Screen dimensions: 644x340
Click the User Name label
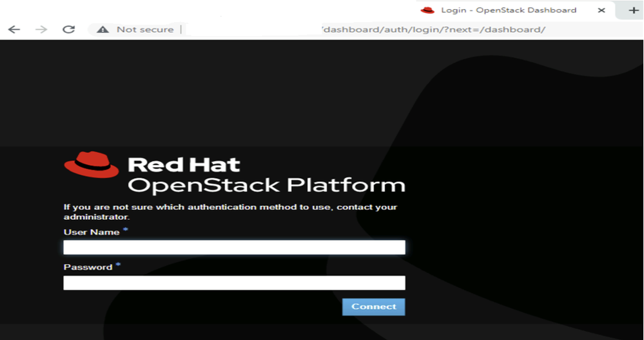point(92,232)
